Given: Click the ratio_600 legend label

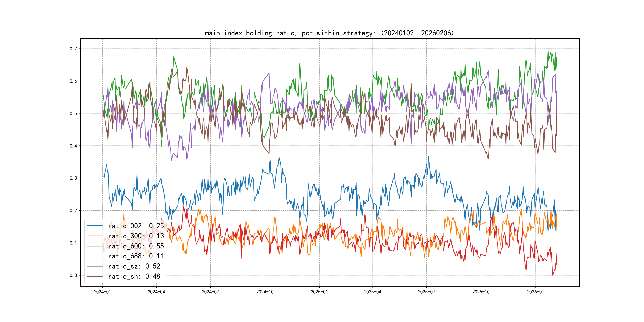Looking at the screenshot, I should click(x=136, y=246).
